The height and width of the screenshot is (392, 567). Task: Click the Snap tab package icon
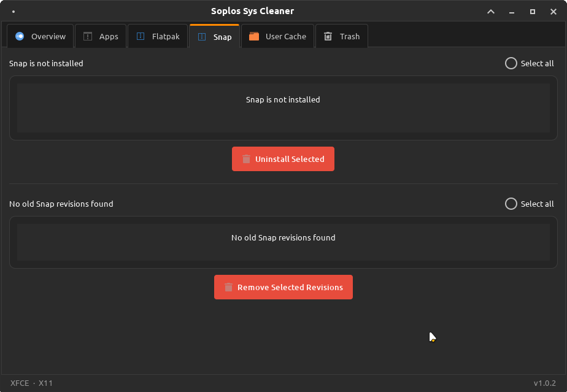coord(202,37)
